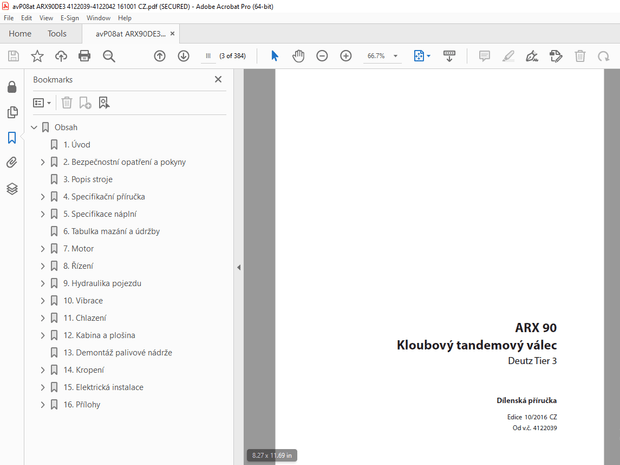Open the Page Thumbnails panel icon
The height and width of the screenshot is (465, 620).
pos(12,112)
